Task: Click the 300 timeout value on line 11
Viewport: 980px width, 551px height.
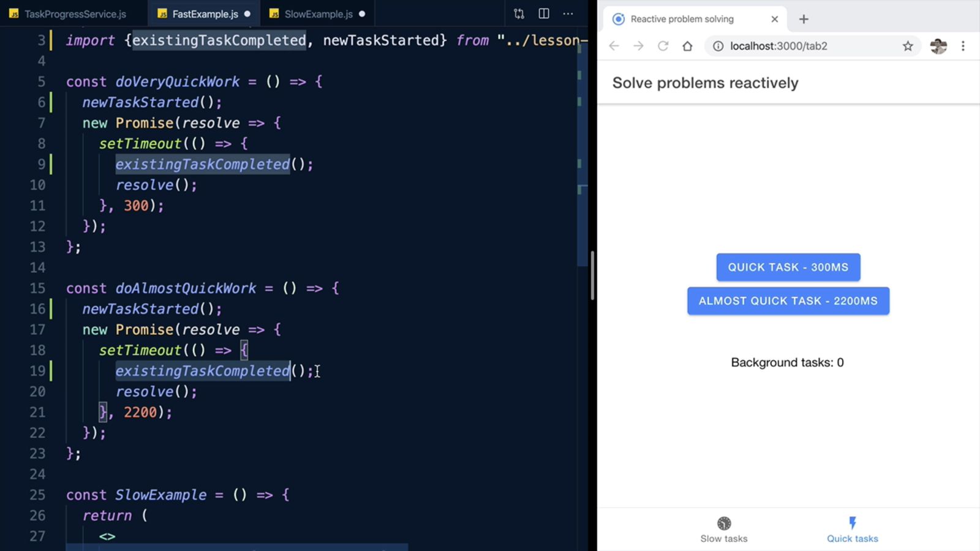Action: point(136,205)
